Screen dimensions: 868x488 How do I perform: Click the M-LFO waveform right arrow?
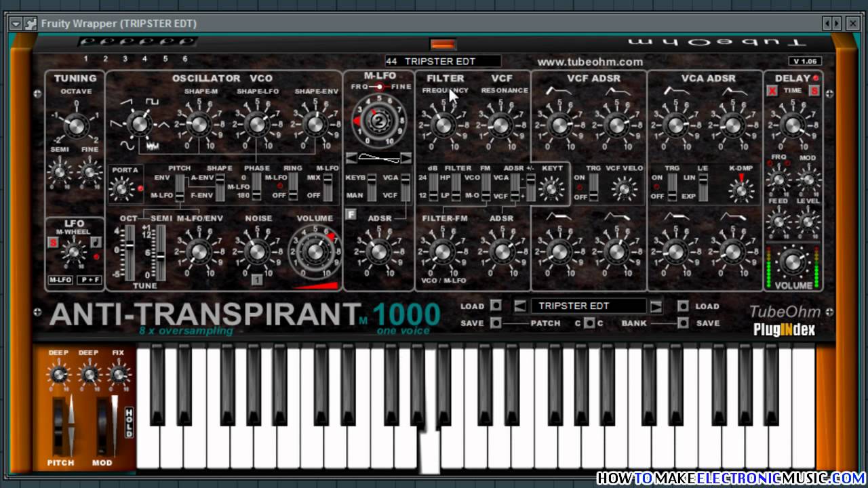coord(406,158)
